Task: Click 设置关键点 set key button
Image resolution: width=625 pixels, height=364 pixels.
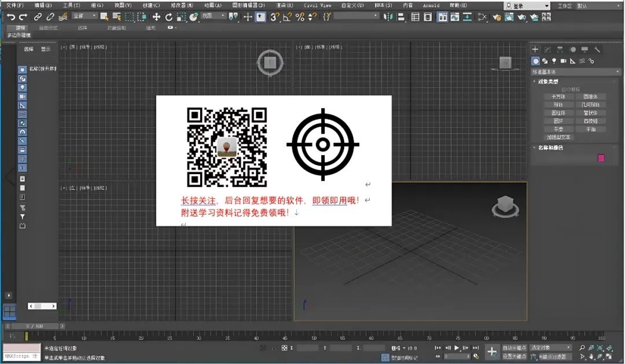Action: click(x=514, y=356)
